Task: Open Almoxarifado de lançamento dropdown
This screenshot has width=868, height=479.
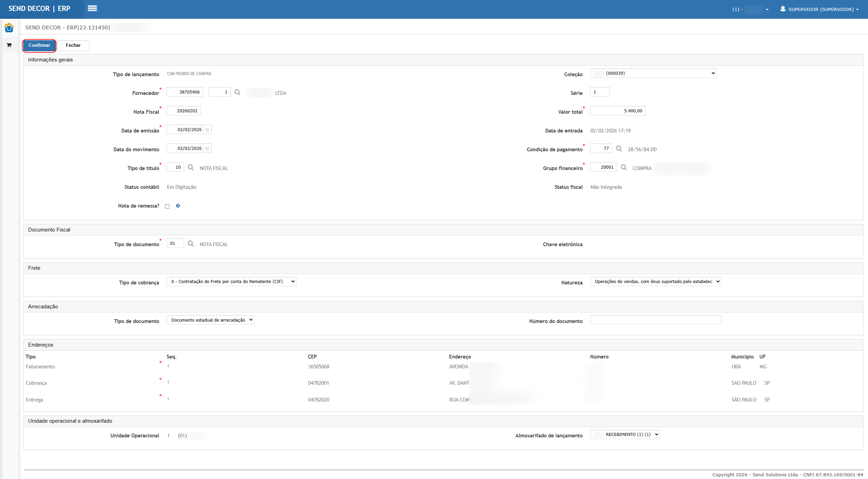Action: (x=625, y=435)
